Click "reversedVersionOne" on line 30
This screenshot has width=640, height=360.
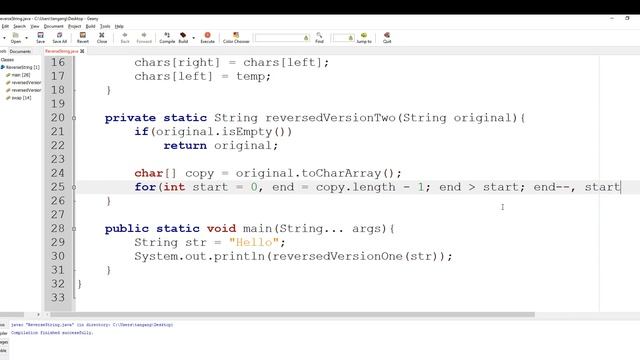click(x=338, y=256)
